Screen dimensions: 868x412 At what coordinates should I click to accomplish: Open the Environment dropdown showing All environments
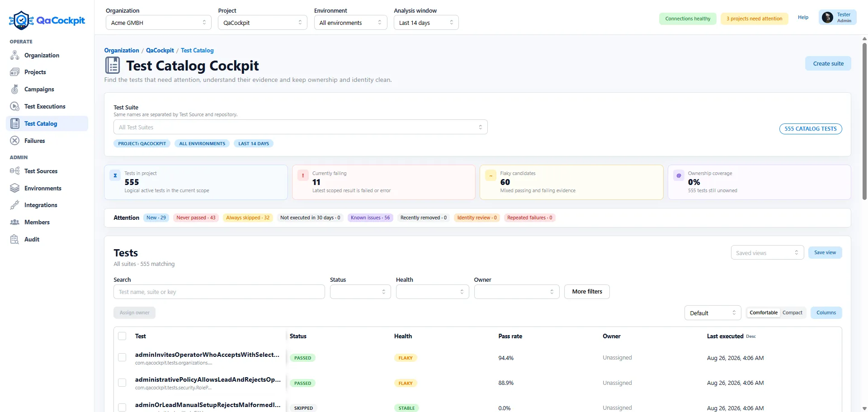point(351,23)
